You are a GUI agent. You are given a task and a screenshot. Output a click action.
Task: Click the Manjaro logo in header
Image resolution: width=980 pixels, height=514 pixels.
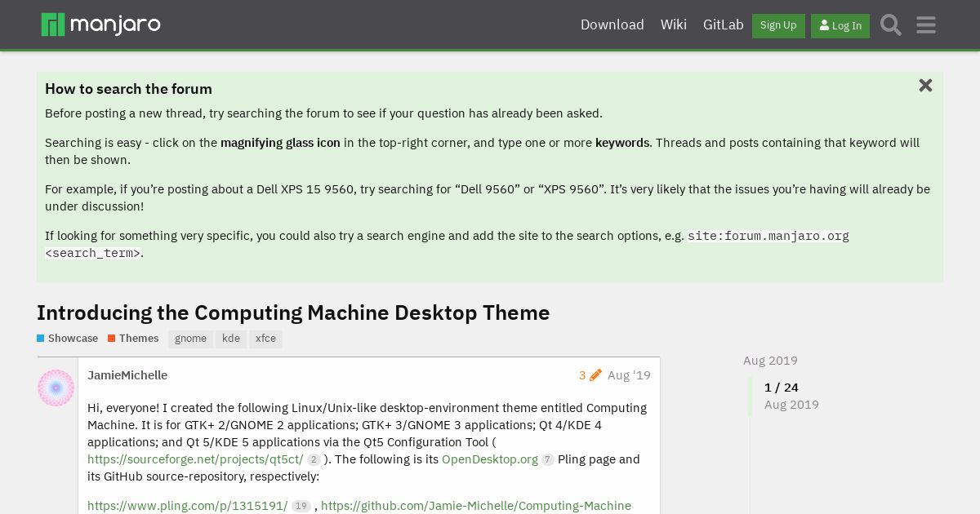point(100,24)
